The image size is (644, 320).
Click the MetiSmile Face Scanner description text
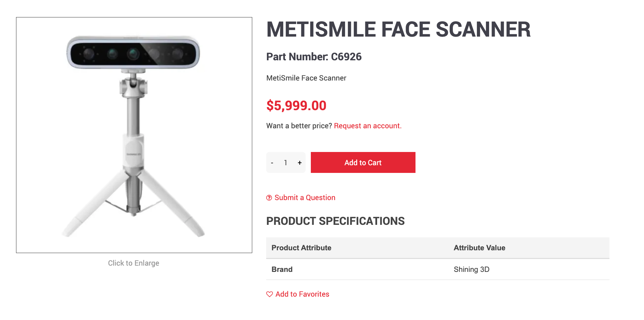pyautogui.click(x=306, y=78)
